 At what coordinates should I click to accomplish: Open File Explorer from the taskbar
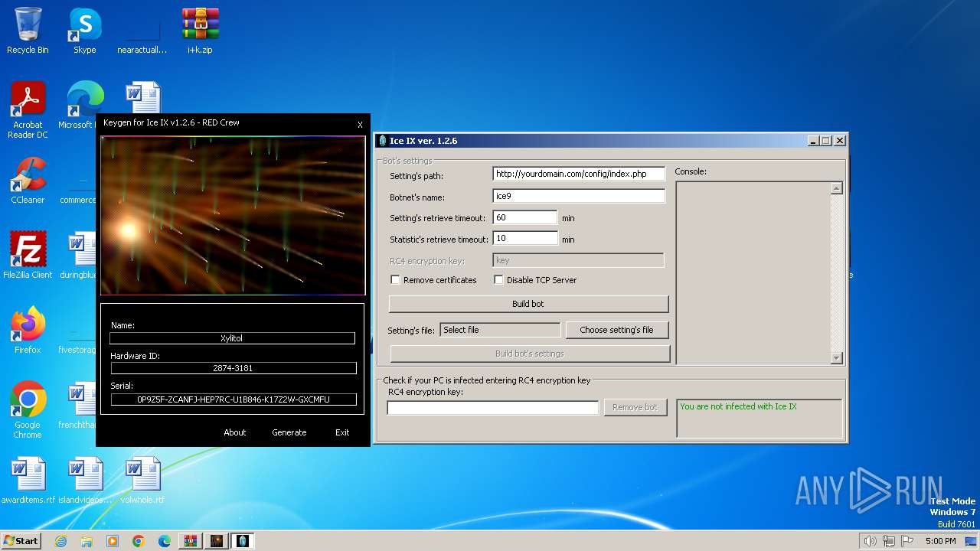coord(87,541)
